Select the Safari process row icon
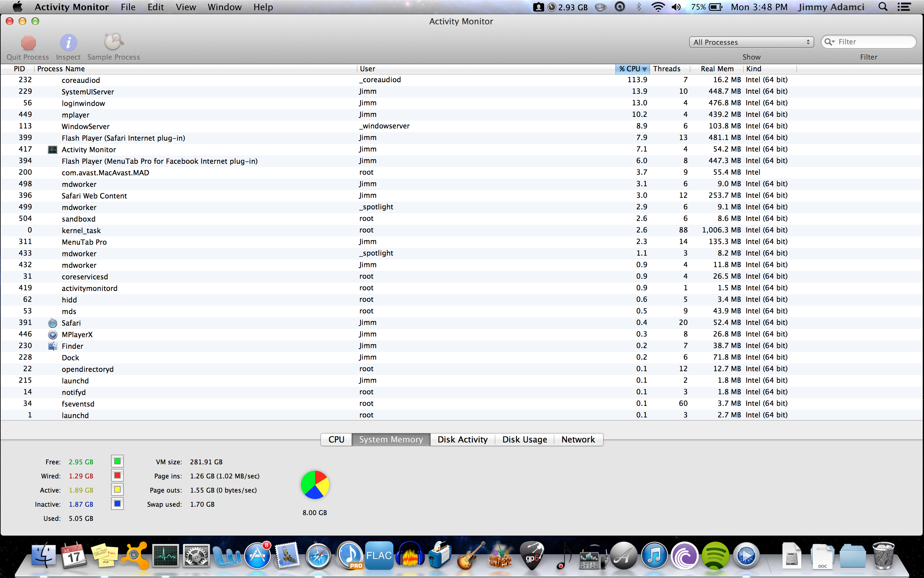Image resolution: width=924 pixels, height=578 pixels. pos(53,323)
